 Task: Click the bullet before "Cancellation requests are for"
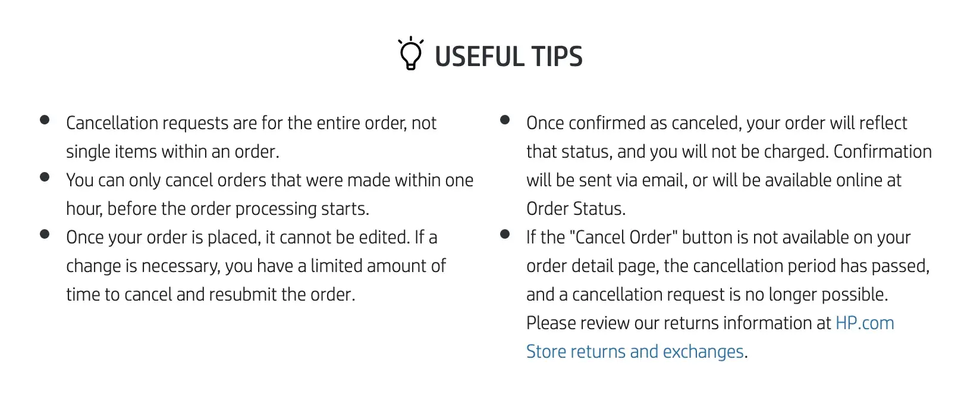pos(45,120)
